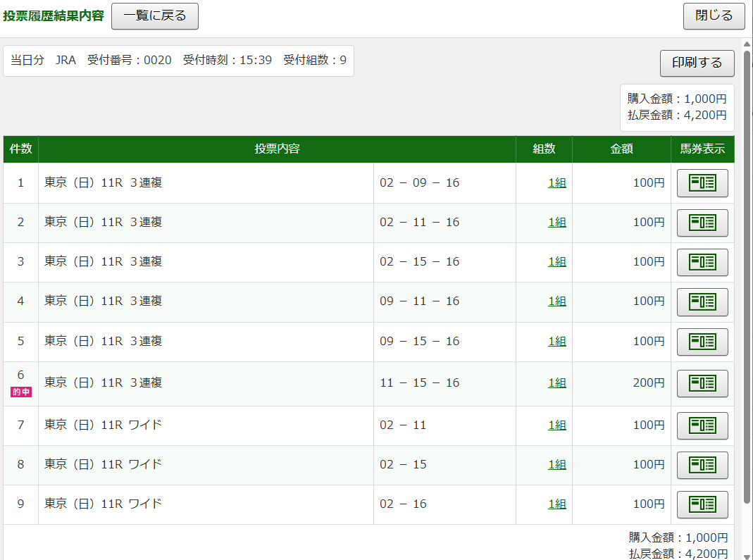Open 1組 link for 02-11-16 row
This screenshot has width=753, height=560.
[x=557, y=223]
